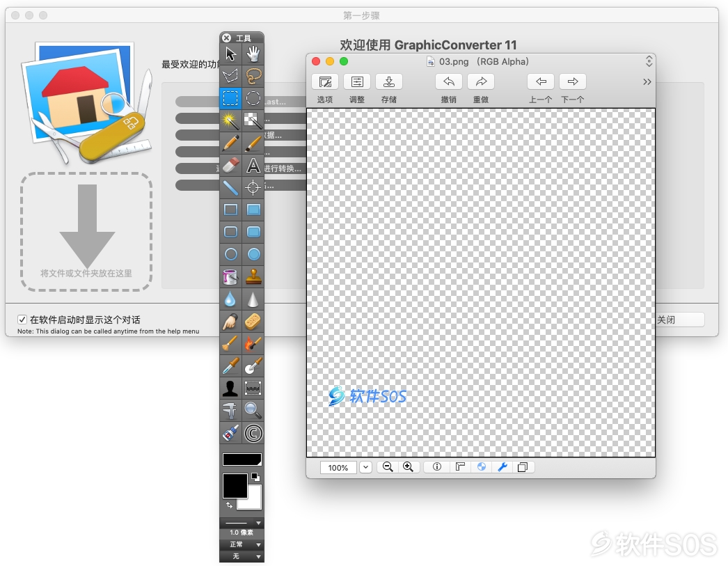The height and width of the screenshot is (566, 728).
Task: Uncheck 在软件启动时显示这个对话 checkbox
Action: point(22,320)
